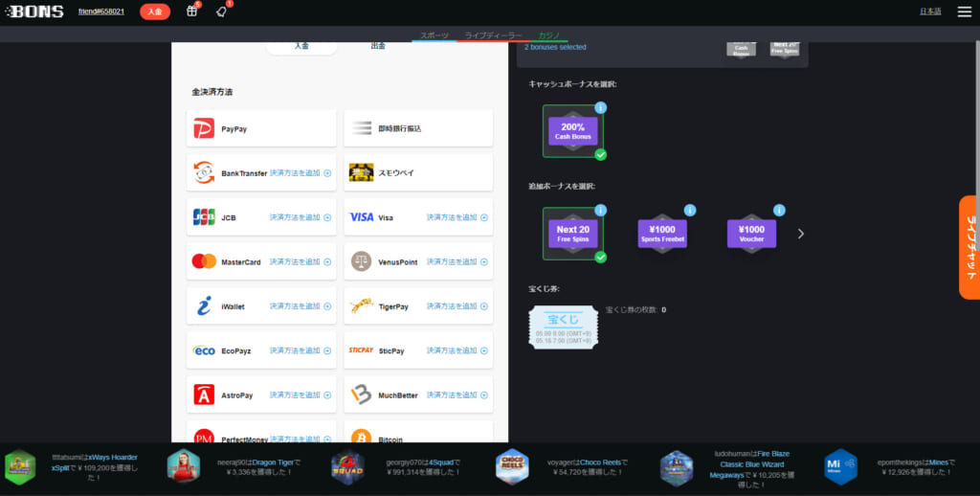The width and height of the screenshot is (980, 496).
Task: Open Fire Blaze Classic Blue Wizard thumbnail
Action: pos(677,467)
